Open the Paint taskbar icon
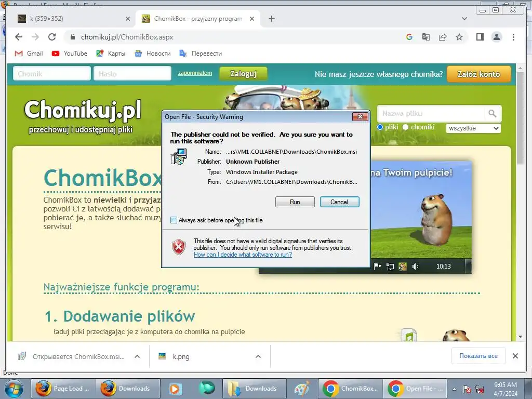Viewport: 532px width, 399px height. point(302,389)
